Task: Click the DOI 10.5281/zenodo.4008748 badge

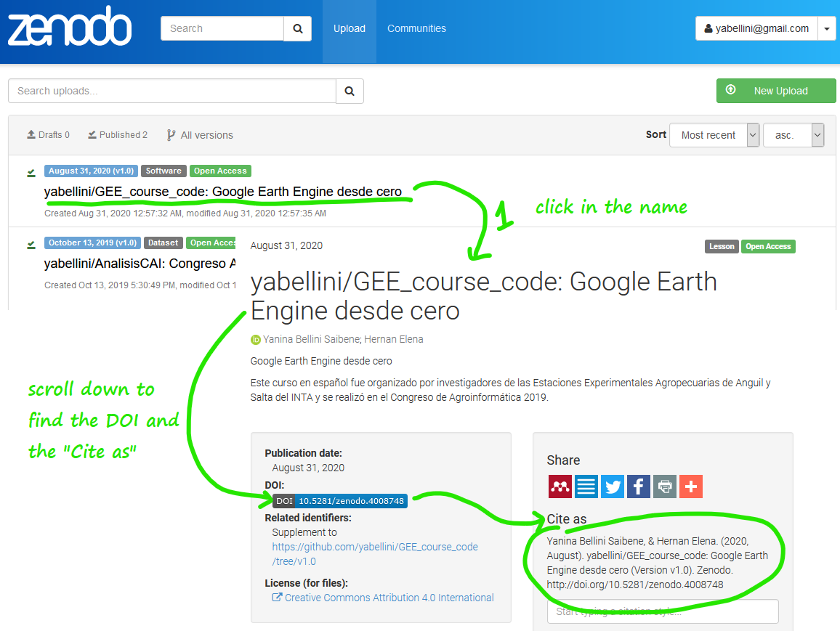Action: 340,501
